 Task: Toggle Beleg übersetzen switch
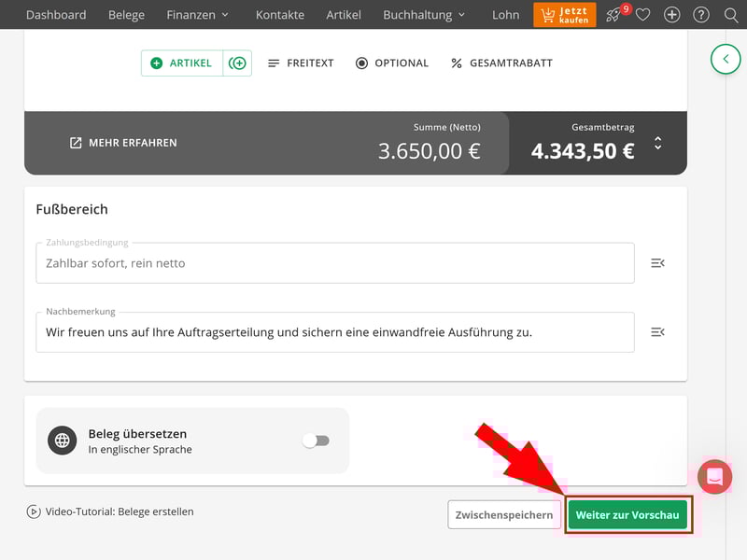pos(316,441)
